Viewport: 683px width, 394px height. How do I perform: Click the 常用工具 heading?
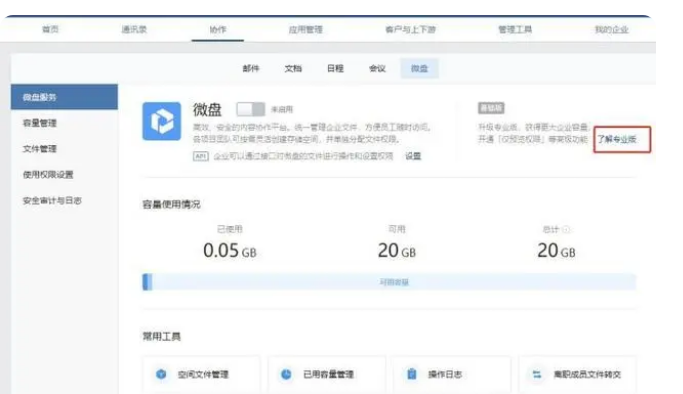162,336
